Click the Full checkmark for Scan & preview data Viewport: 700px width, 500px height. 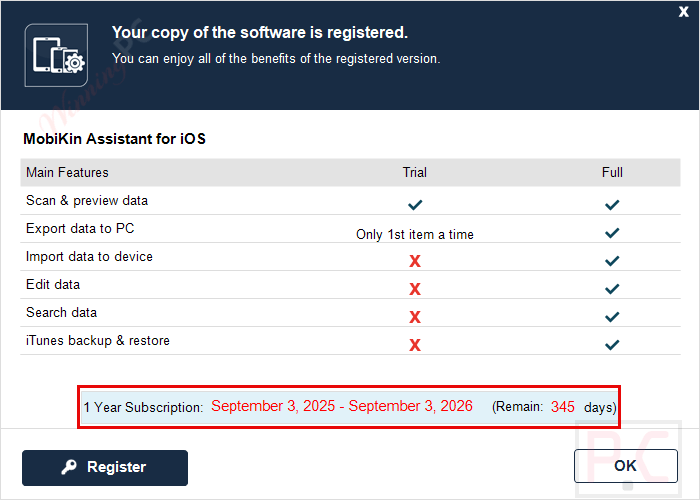[x=612, y=205]
